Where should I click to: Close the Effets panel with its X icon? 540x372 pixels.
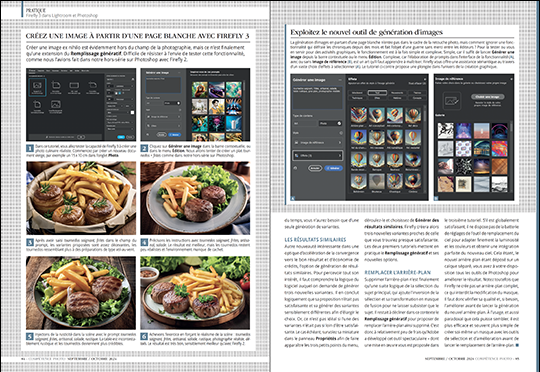[x=425, y=79]
